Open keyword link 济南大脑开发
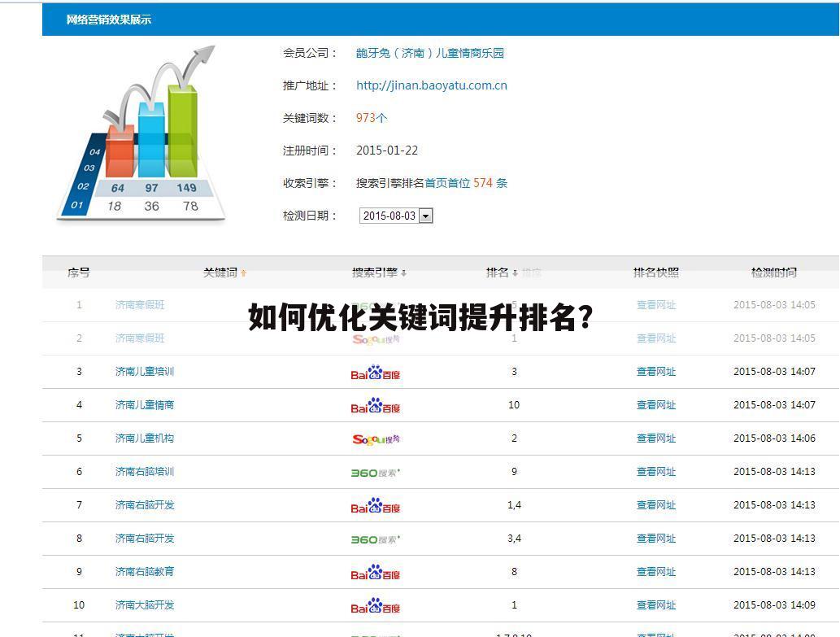This screenshot has height=637, width=840. [145, 604]
